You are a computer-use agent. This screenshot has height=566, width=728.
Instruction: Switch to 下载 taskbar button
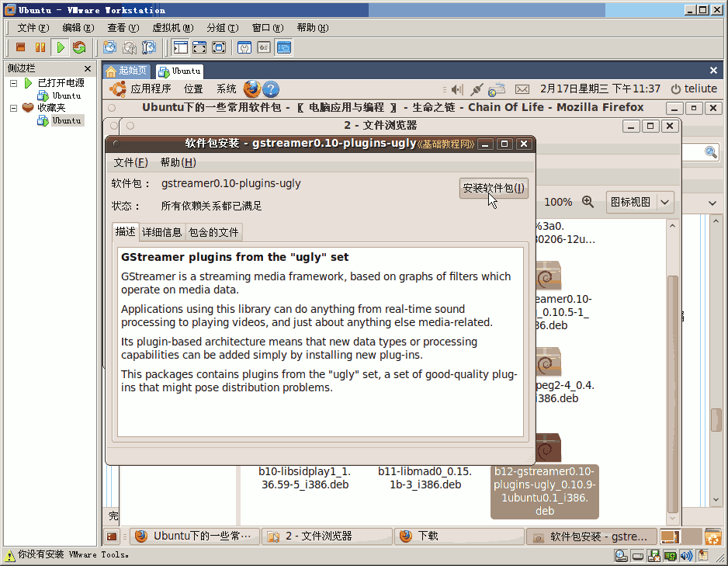click(x=459, y=536)
